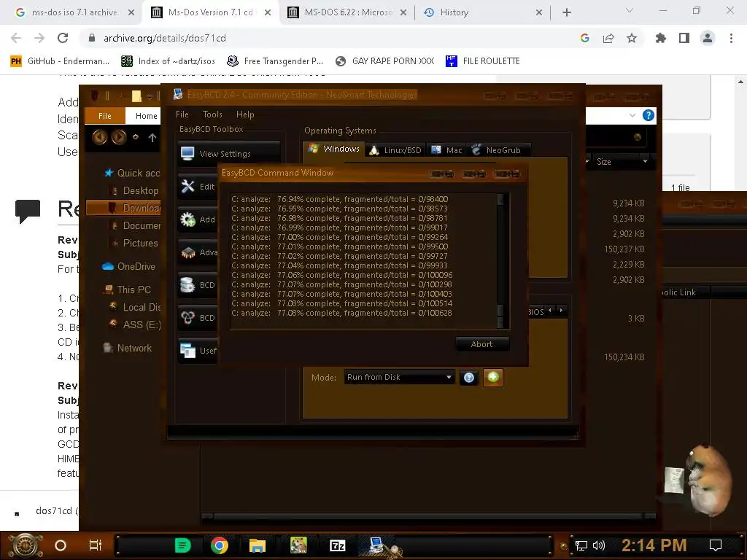
Task: Open Chrome tab search chevron
Action: [x=629, y=10]
